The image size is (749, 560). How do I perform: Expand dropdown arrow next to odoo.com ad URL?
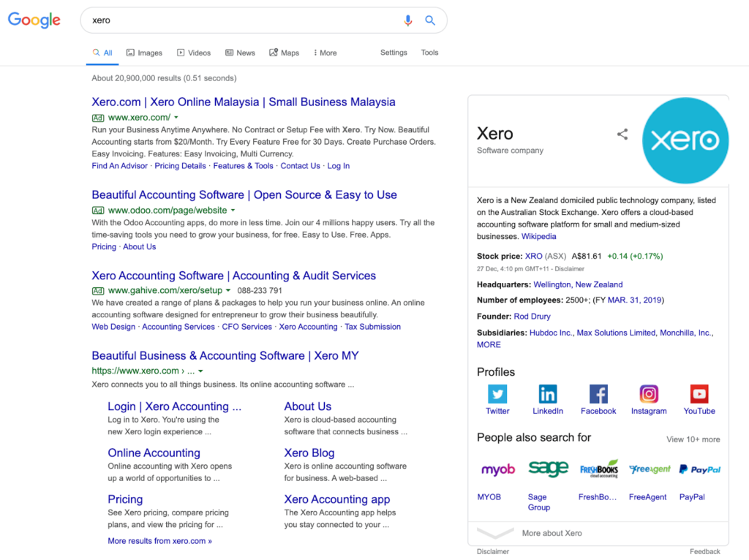[x=233, y=211]
